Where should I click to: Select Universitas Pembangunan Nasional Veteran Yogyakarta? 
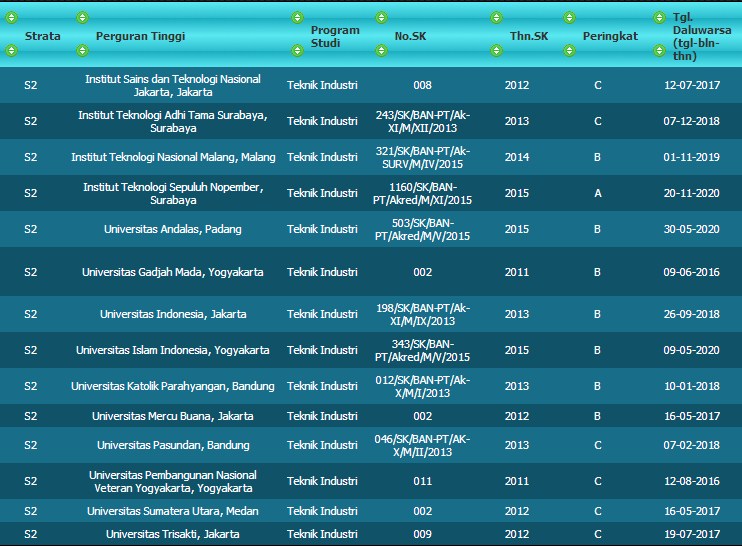[x=173, y=481]
